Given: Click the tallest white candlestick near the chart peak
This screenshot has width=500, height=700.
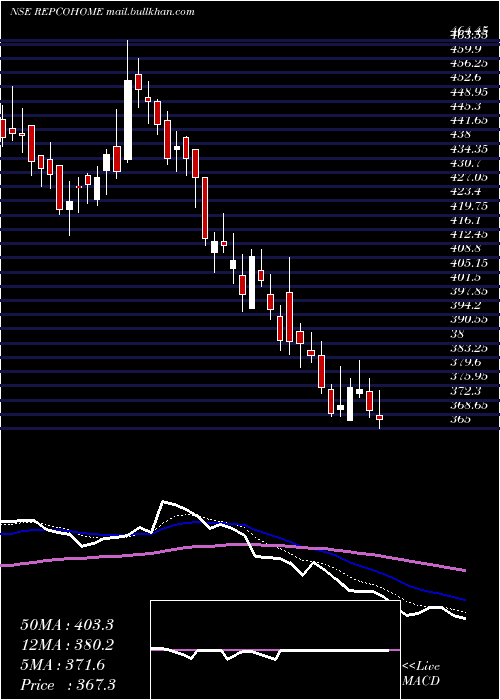Looking at the screenshot, I should click(128, 120).
